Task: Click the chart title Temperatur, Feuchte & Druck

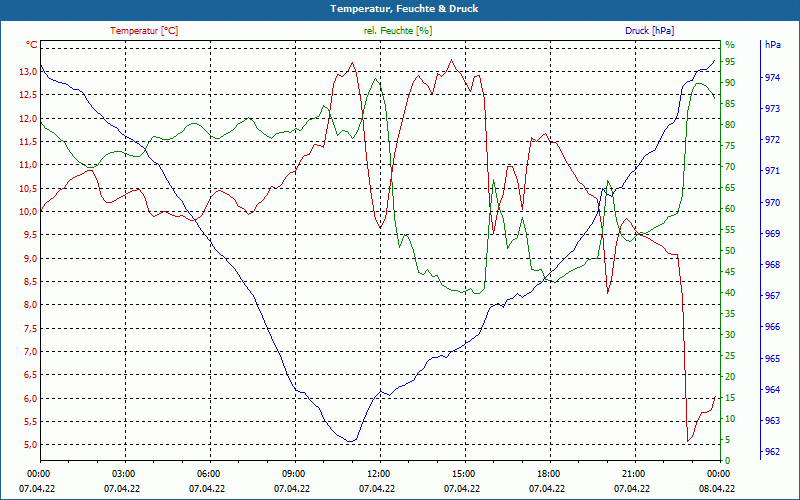Action: (404, 9)
